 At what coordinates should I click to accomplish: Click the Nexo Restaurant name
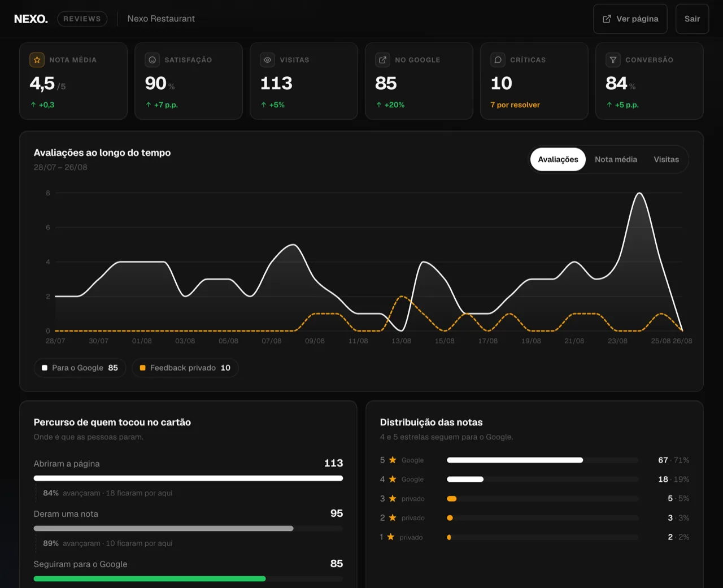point(161,19)
